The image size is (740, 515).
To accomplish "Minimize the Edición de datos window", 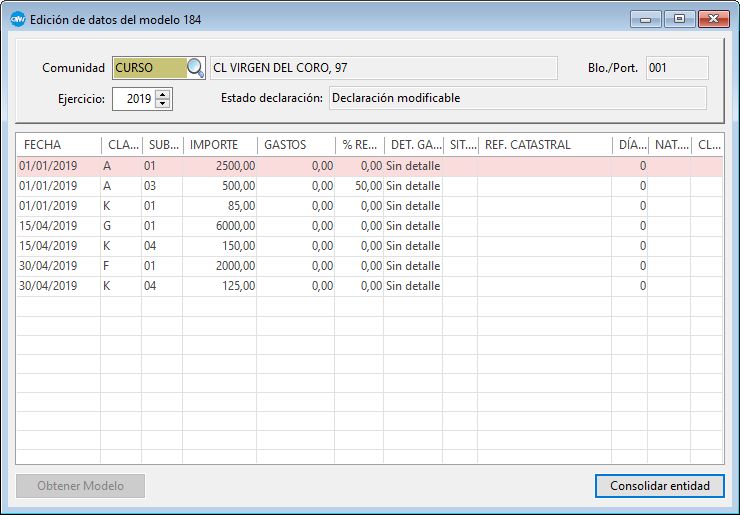I will (647, 19).
